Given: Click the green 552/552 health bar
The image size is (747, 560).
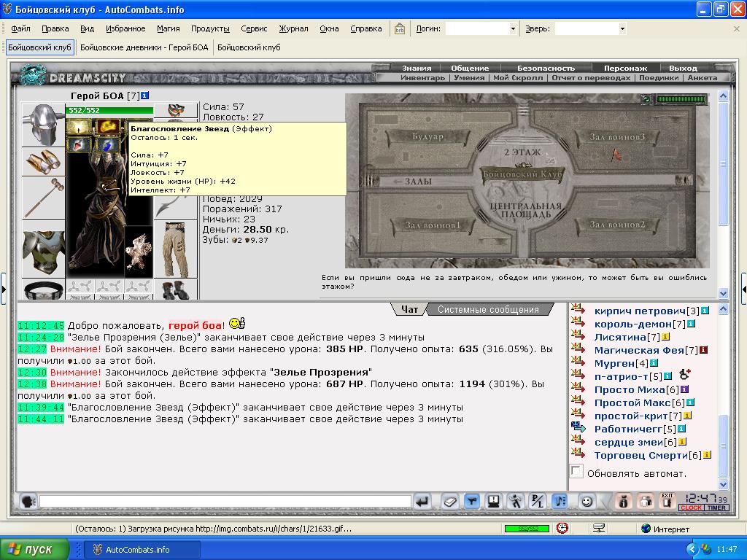Looking at the screenshot, I should tap(109, 111).
